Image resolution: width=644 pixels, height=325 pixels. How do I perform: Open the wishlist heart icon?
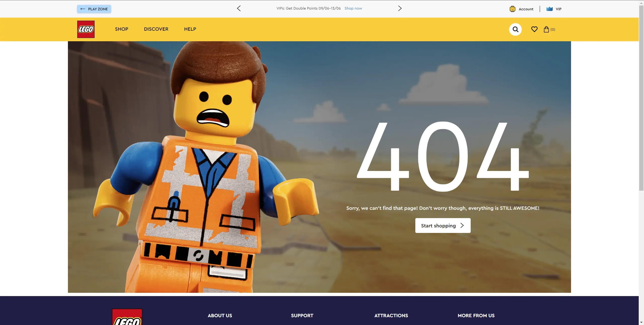pyautogui.click(x=534, y=29)
